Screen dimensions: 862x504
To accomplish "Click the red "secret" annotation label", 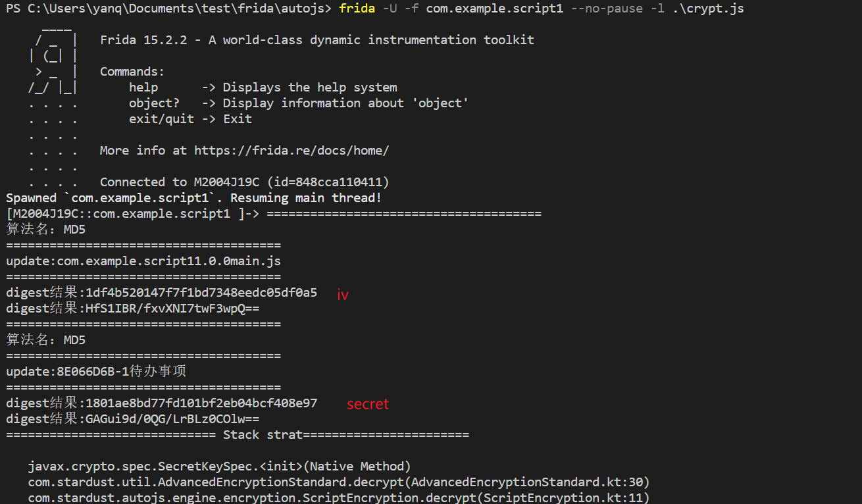I will 368,404.
